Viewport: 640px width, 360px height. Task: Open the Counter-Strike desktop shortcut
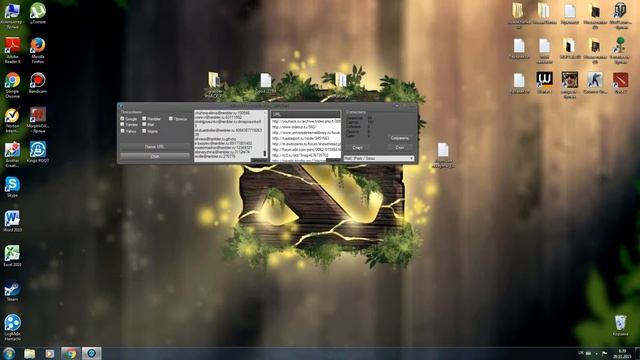[595, 83]
